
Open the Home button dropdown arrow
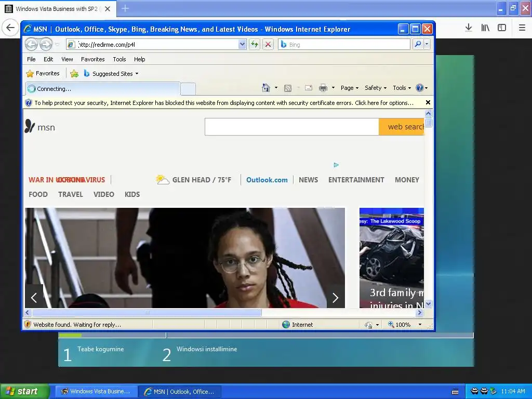pos(276,88)
